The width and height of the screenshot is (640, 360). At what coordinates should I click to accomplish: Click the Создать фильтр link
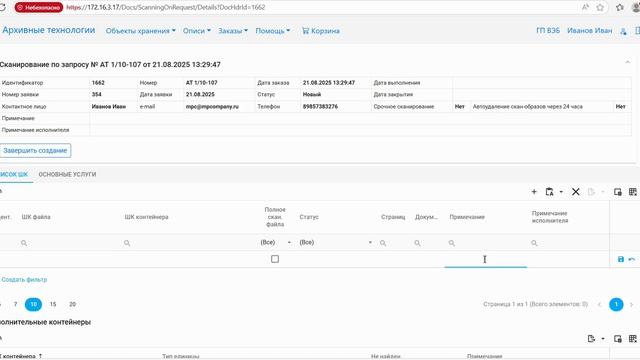point(24,280)
